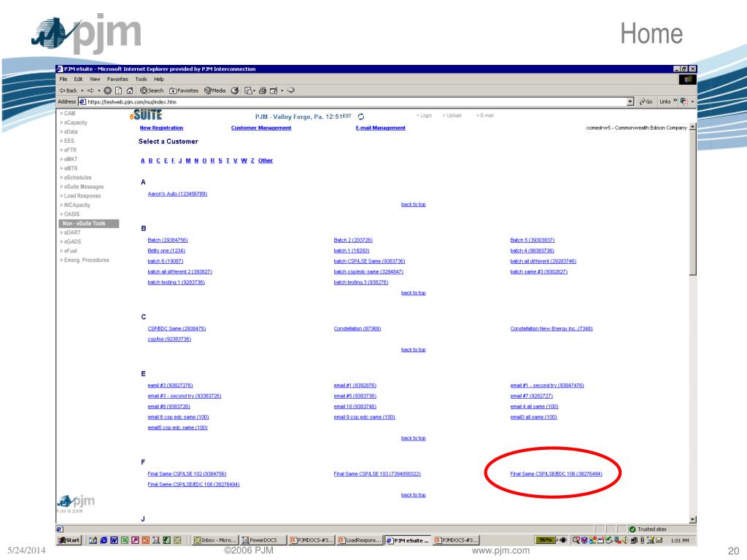
Task: Select Non - eSuite Tools sidebar header
Action: click(88, 223)
